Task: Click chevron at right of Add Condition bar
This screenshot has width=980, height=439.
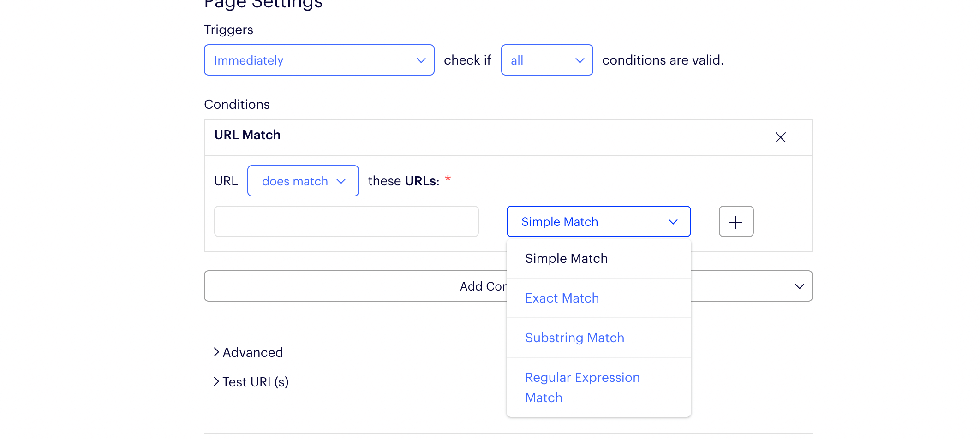Action: (x=800, y=286)
